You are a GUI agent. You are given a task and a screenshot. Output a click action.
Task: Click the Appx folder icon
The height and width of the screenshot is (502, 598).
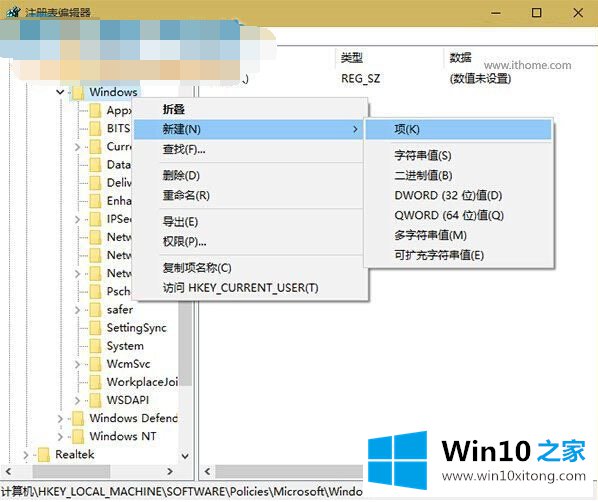pos(95,111)
